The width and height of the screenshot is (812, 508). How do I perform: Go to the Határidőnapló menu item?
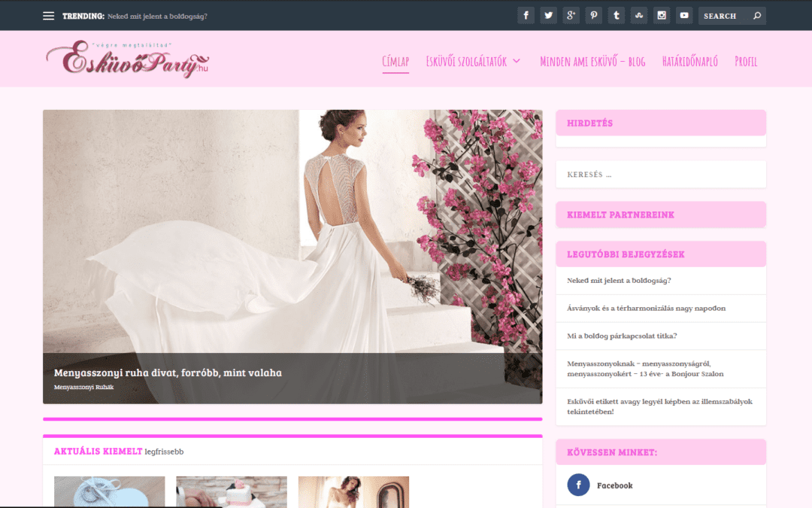[x=689, y=62]
